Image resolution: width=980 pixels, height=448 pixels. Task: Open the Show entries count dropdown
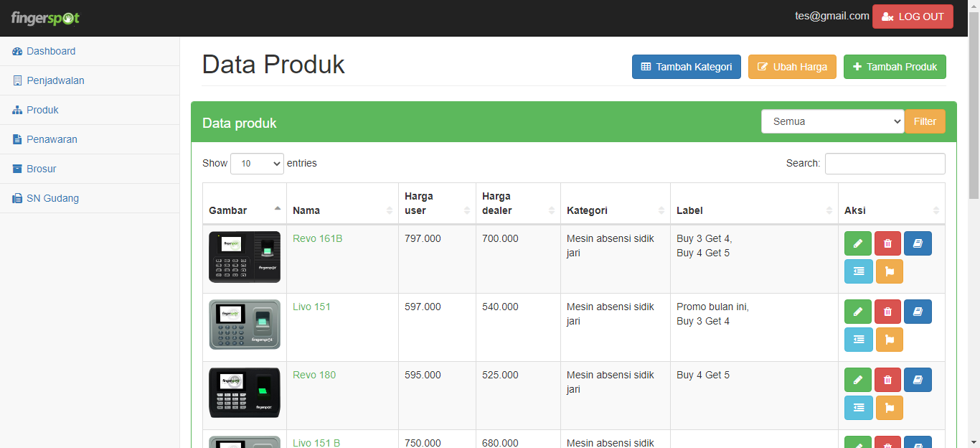(257, 164)
